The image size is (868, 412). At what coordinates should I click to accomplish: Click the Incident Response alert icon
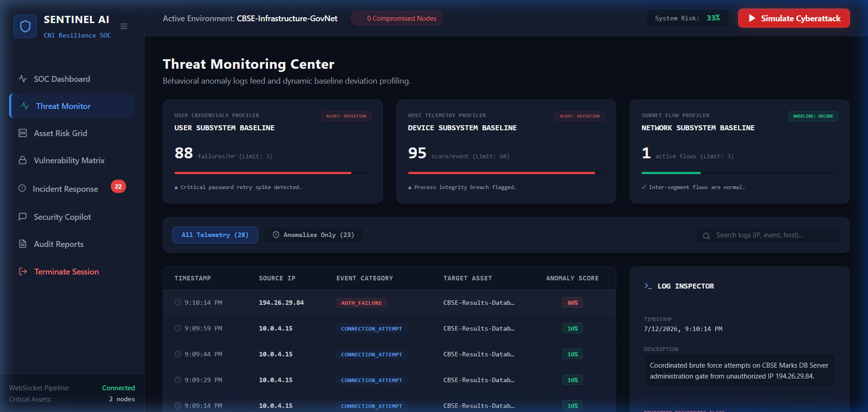click(22, 188)
